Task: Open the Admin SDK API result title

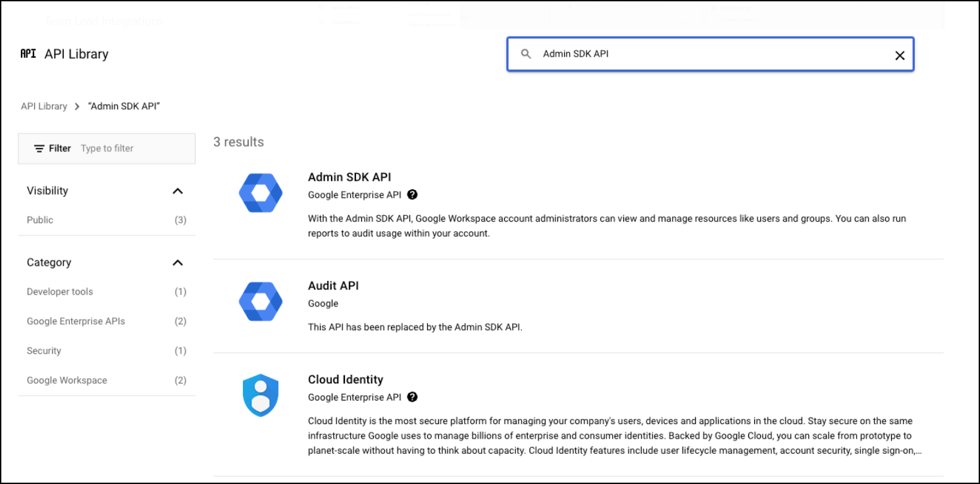Action: [x=349, y=178]
